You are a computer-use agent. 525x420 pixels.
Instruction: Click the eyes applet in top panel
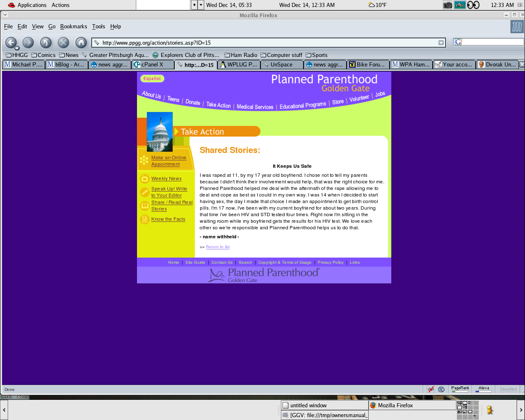473,5
